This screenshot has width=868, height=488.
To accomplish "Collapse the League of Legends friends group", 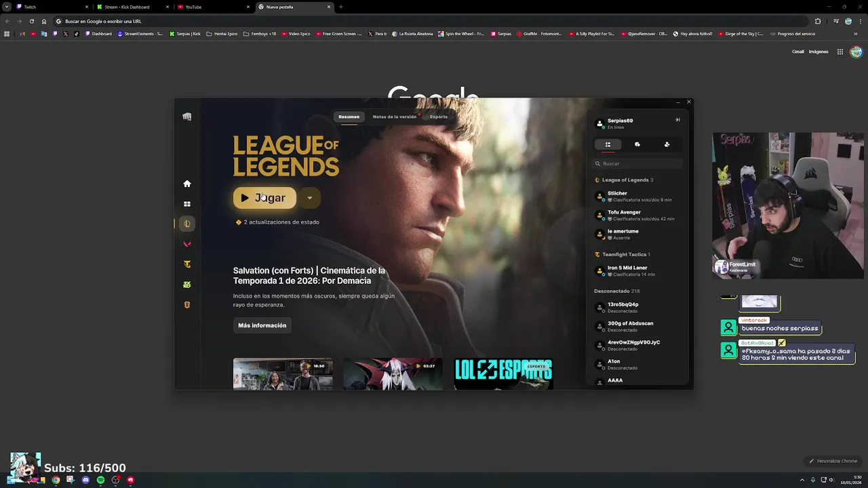I will click(624, 180).
